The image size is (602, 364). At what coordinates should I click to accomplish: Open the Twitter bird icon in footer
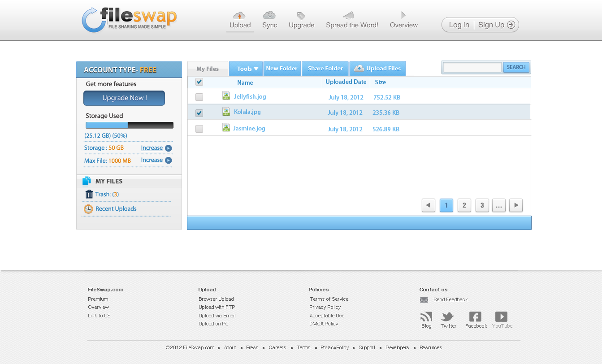point(447,317)
